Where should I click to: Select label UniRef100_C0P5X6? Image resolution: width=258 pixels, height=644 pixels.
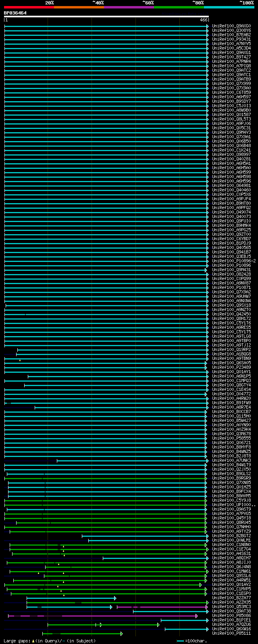231,195
